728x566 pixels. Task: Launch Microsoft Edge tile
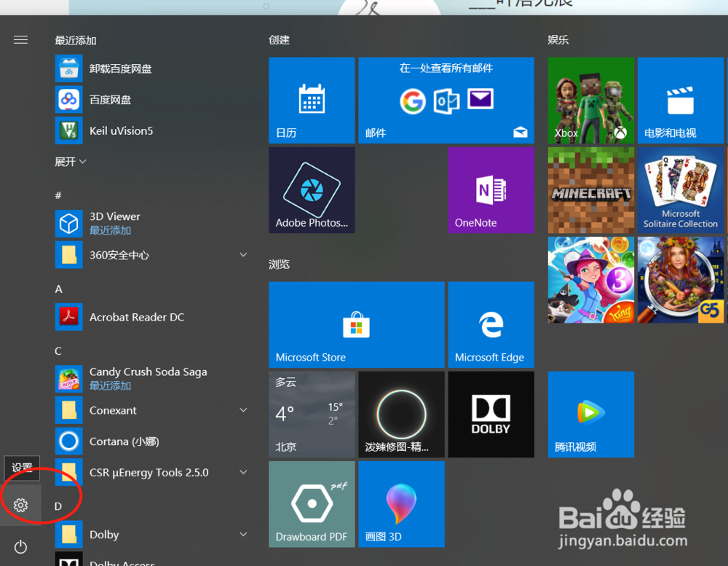click(491, 324)
